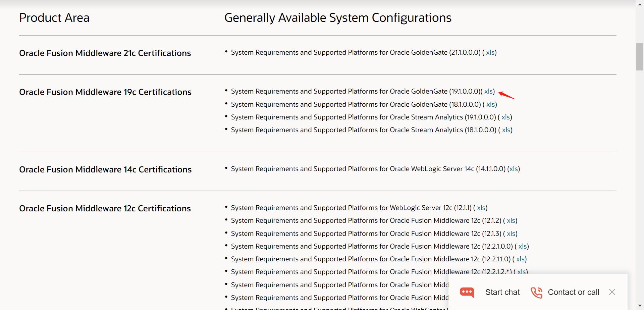This screenshot has height=310, width=644.
Task: Click the Start chat text
Action: 502,292
